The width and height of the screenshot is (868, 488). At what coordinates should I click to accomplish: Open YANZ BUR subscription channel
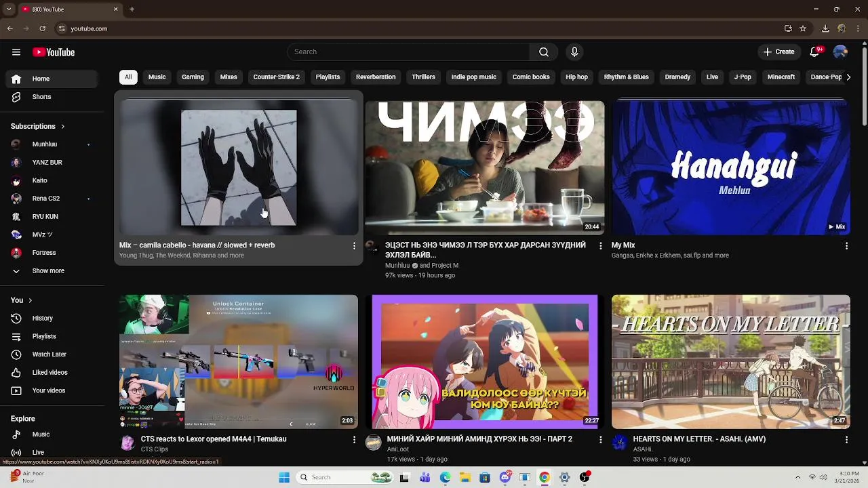pos(52,163)
